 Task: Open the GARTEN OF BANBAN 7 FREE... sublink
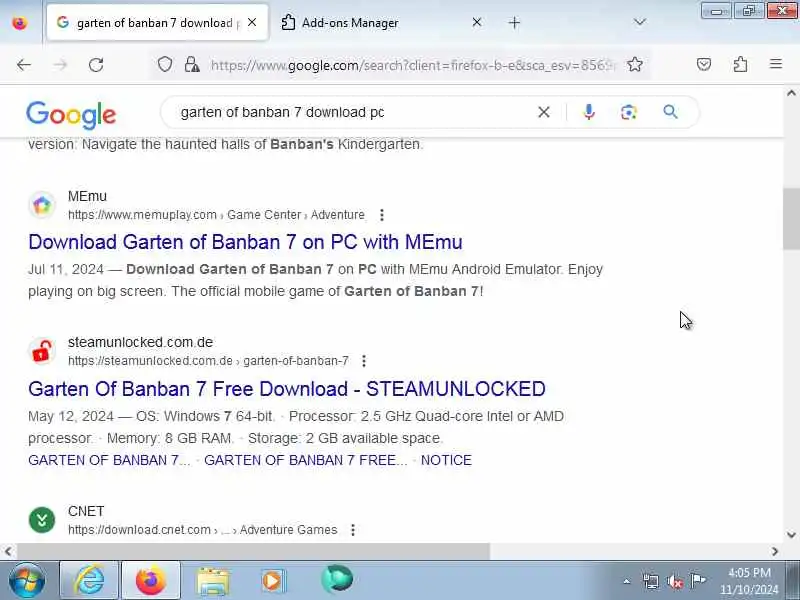pyautogui.click(x=306, y=460)
